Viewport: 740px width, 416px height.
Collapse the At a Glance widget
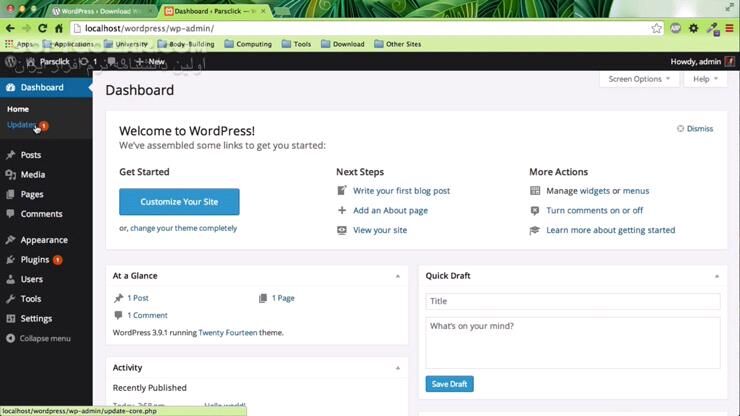(x=397, y=276)
